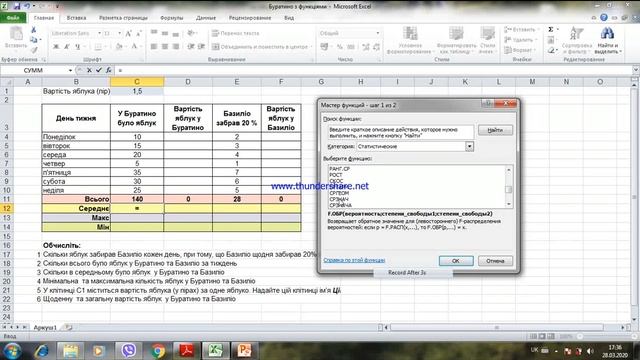The height and width of the screenshot is (360, 640).
Task: Switch to the Формулы ribbon tab
Action: coord(172,18)
